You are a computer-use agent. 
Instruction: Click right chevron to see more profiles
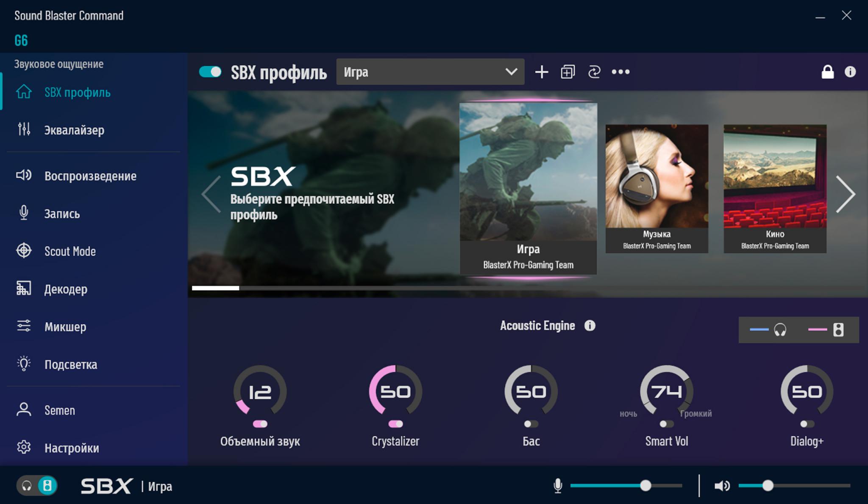[x=846, y=194]
